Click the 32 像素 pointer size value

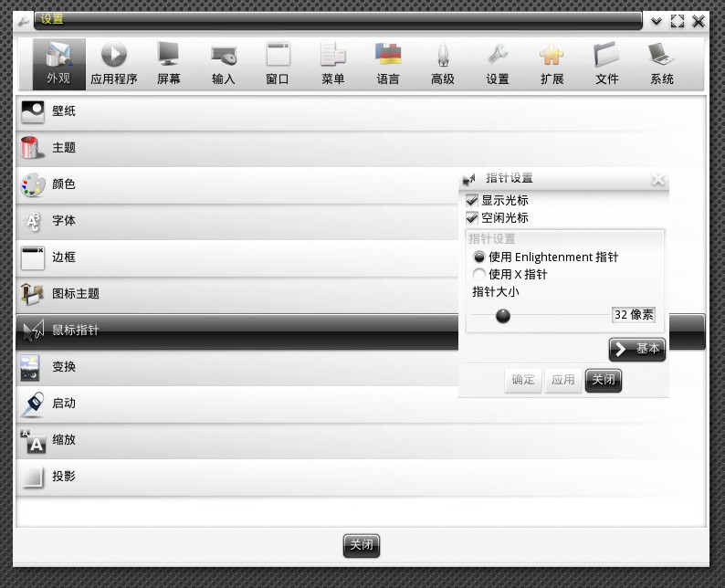(x=634, y=315)
